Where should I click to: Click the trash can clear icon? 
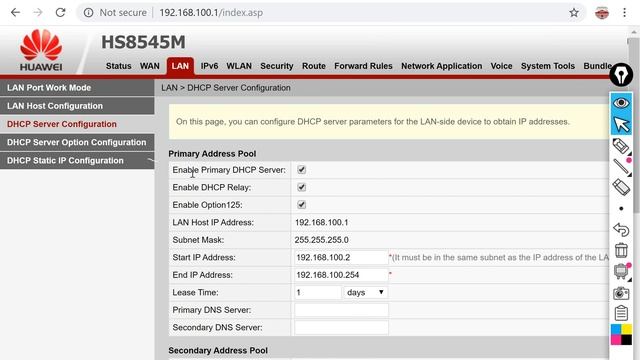[621, 250]
